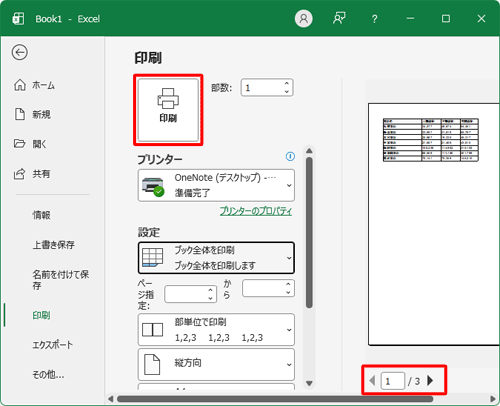This screenshot has height=406, width=500.
Task: Expand the 部単位で印刷 collation dropdown
Action: pos(216,330)
